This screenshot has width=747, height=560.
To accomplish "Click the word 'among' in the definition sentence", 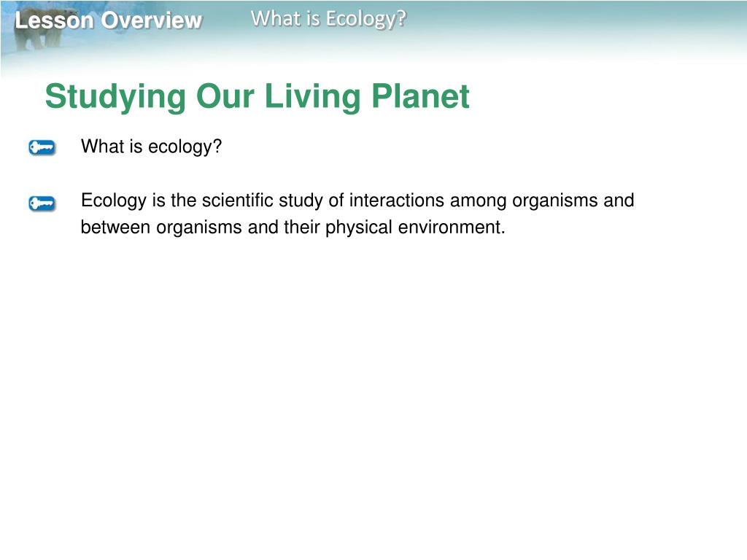I will (479, 201).
